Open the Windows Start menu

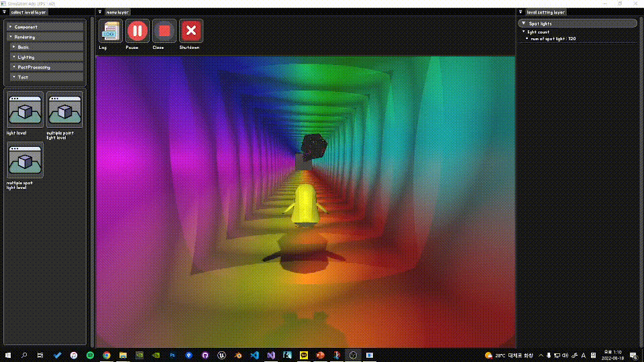coord(8,355)
